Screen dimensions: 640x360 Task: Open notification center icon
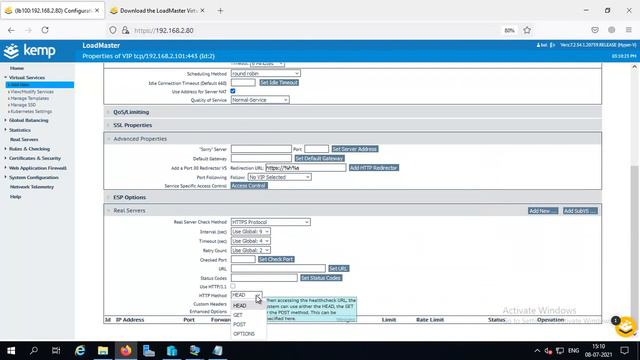624,351
